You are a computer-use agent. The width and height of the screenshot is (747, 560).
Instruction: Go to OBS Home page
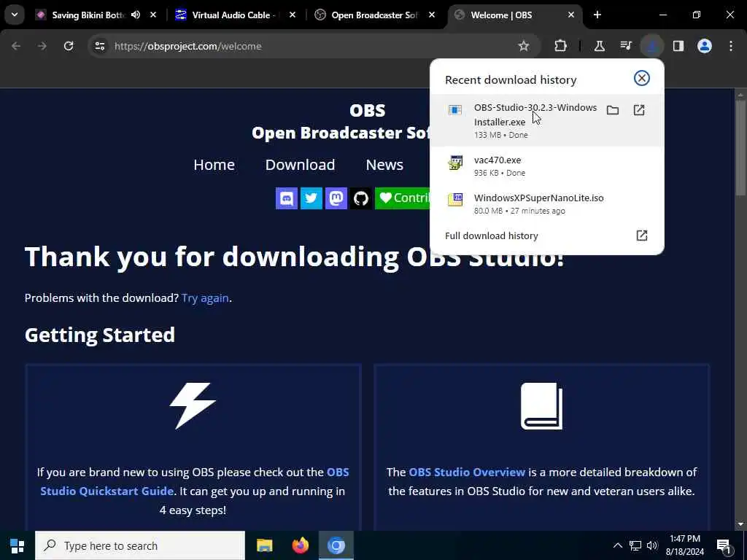tap(214, 165)
